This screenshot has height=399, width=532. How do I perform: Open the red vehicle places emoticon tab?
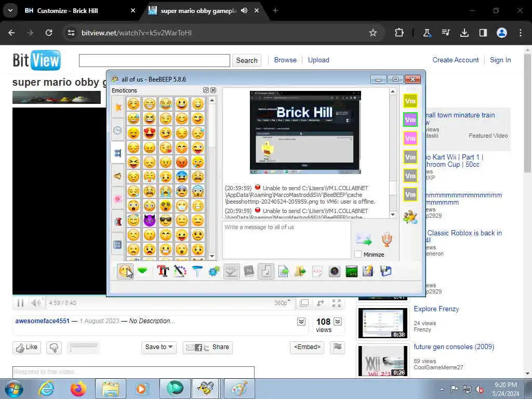tap(118, 221)
